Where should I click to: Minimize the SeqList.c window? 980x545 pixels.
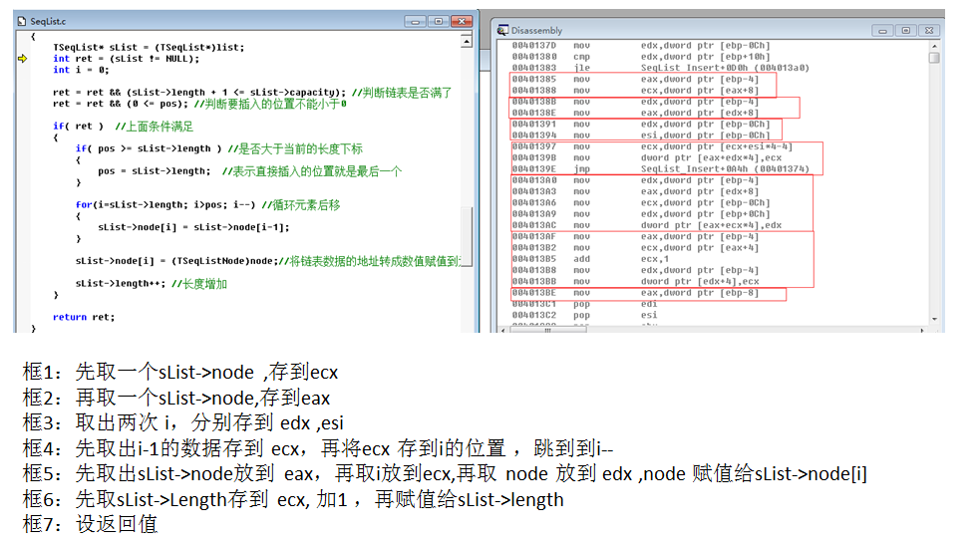415,21
